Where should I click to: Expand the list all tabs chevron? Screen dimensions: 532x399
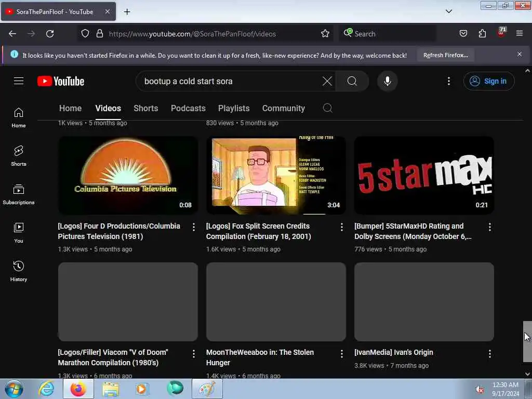click(448, 11)
